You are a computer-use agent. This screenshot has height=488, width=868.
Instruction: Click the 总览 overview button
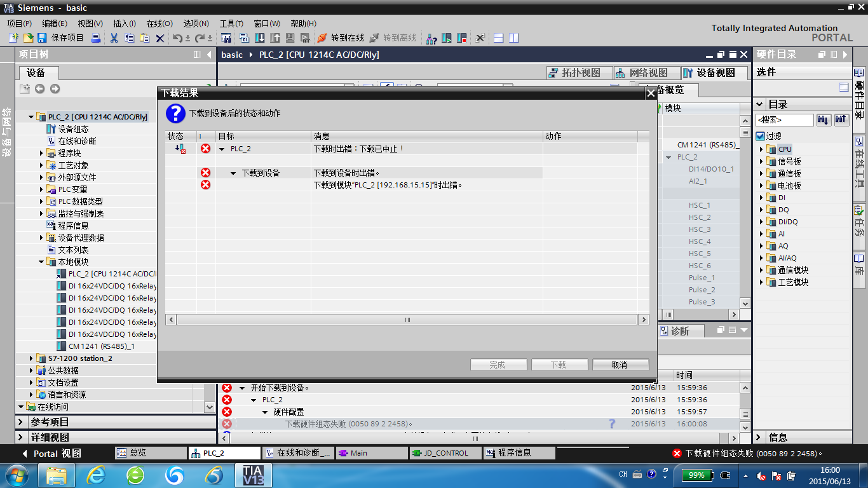(150, 453)
